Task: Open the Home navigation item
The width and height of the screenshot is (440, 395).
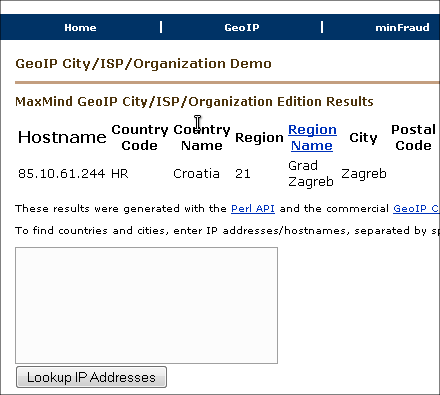Action: [x=80, y=27]
